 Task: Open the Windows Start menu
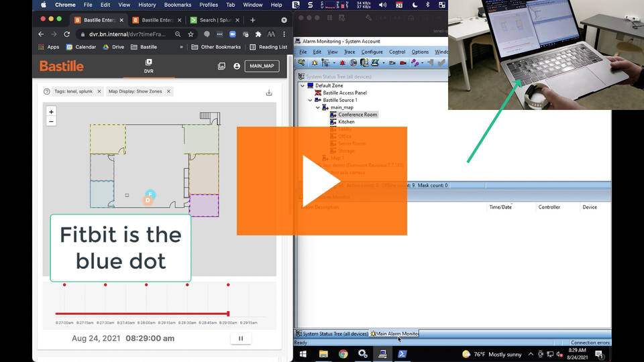tap(303, 354)
